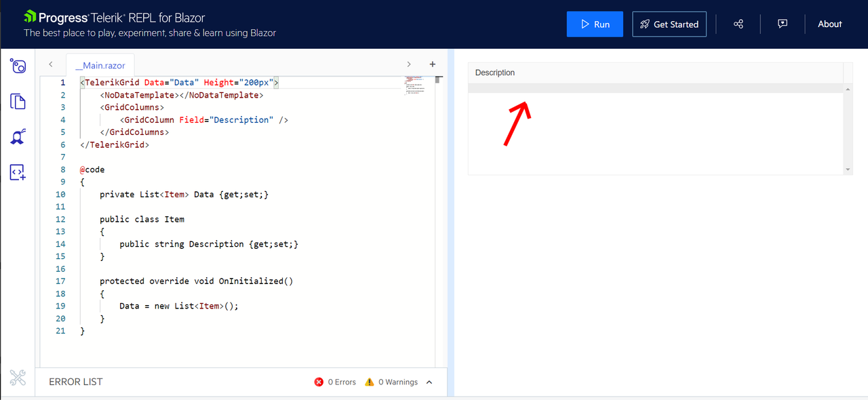
Task: Click the OnInitialized method line
Action: point(197,281)
